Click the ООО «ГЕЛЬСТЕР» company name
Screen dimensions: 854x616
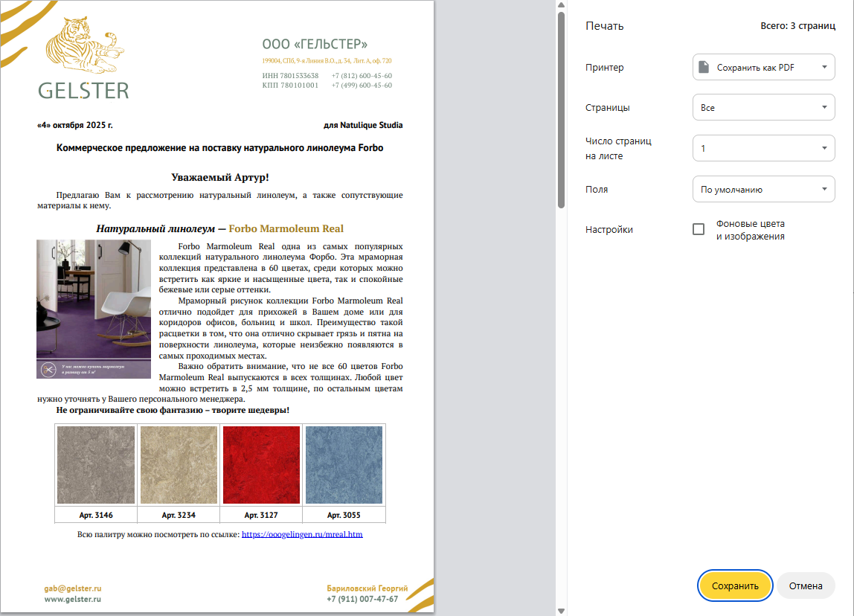pyautogui.click(x=315, y=44)
